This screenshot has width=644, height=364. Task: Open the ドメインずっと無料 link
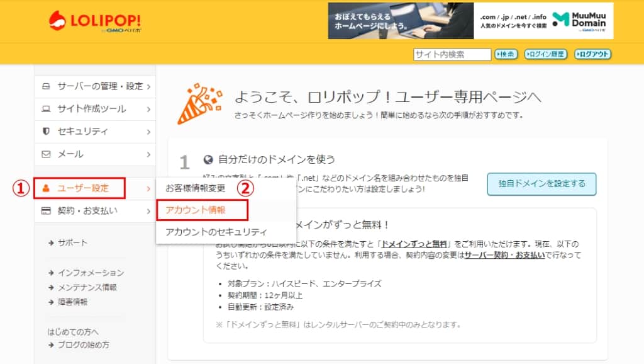click(x=414, y=244)
